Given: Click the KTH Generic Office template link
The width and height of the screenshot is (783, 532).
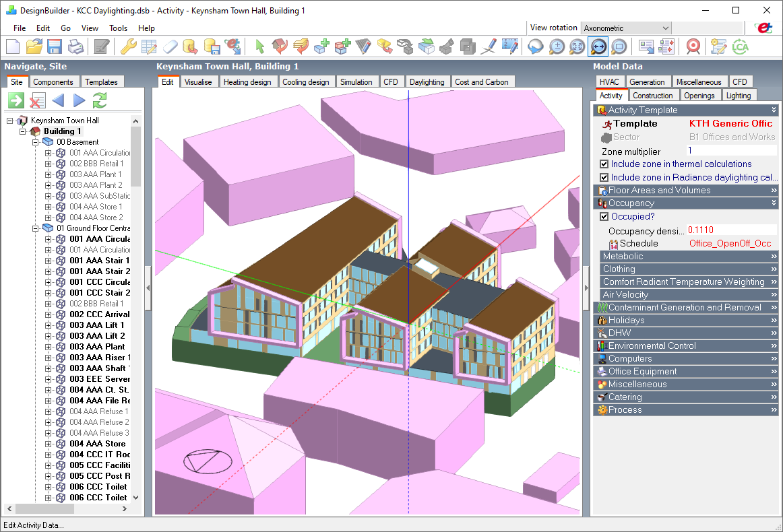Looking at the screenshot, I should (x=730, y=124).
